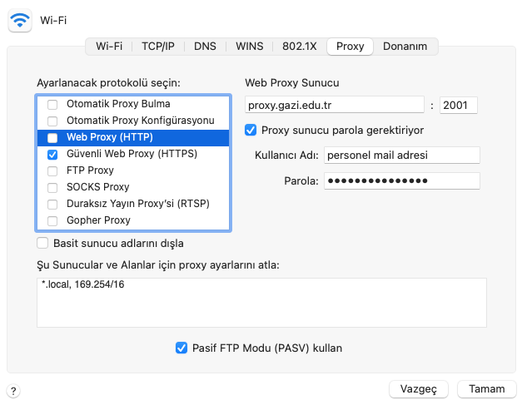Tick Otomatik Proxy Konfigürasyonu checkbox
The image size is (532, 405).
52,121
